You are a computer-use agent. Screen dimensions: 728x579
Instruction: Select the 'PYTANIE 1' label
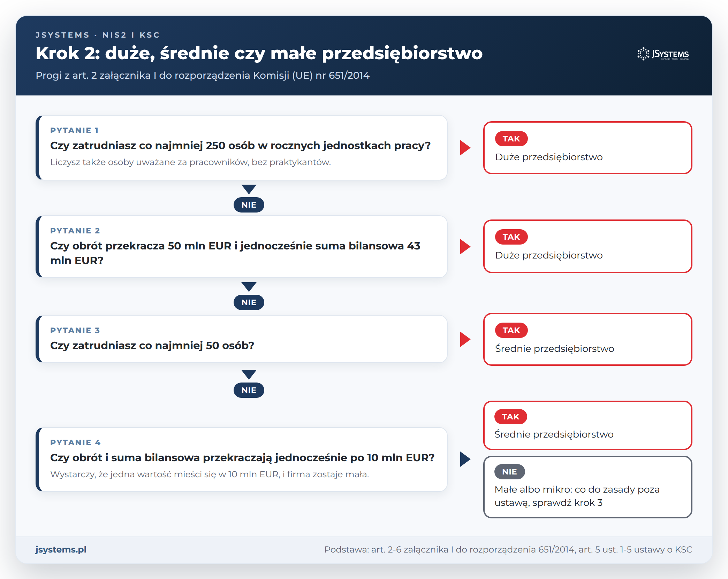coord(74,130)
